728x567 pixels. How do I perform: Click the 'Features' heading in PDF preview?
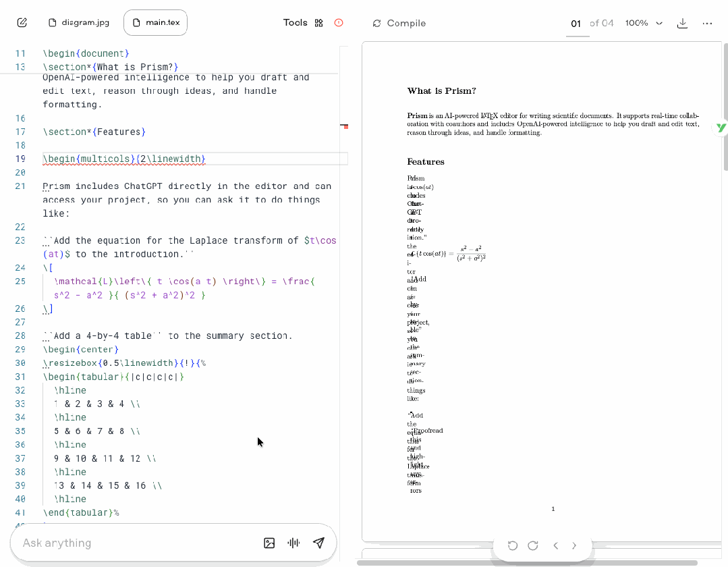click(x=426, y=161)
